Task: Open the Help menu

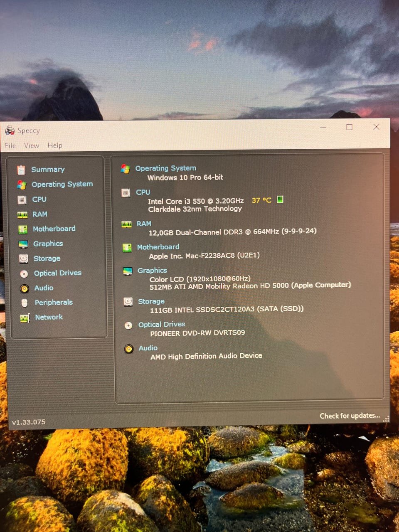Action: click(x=55, y=145)
